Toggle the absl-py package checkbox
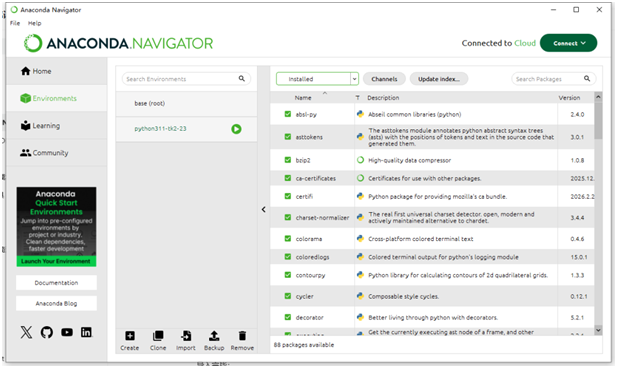617x368 pixels. point(288,114)
